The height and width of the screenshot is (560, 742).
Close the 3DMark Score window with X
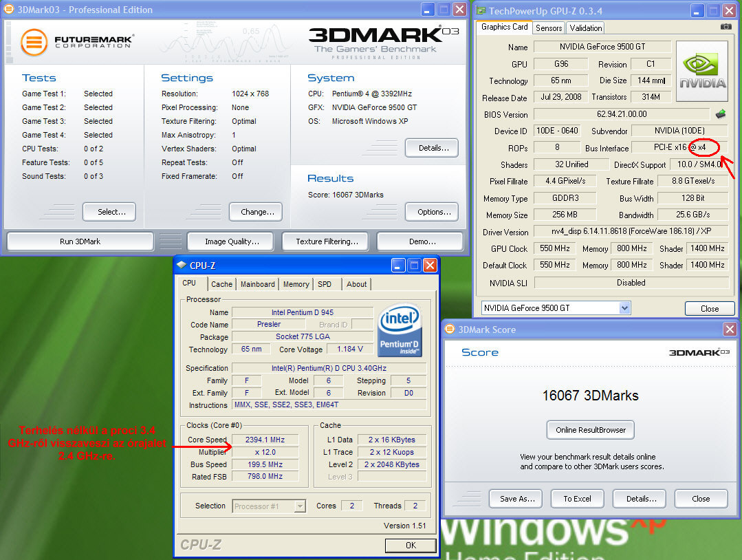(730, 329)
